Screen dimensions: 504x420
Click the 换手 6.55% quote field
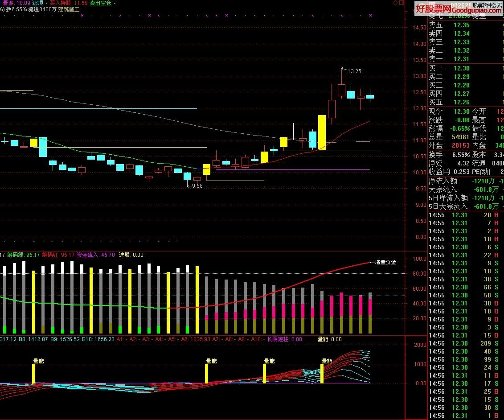449,155
